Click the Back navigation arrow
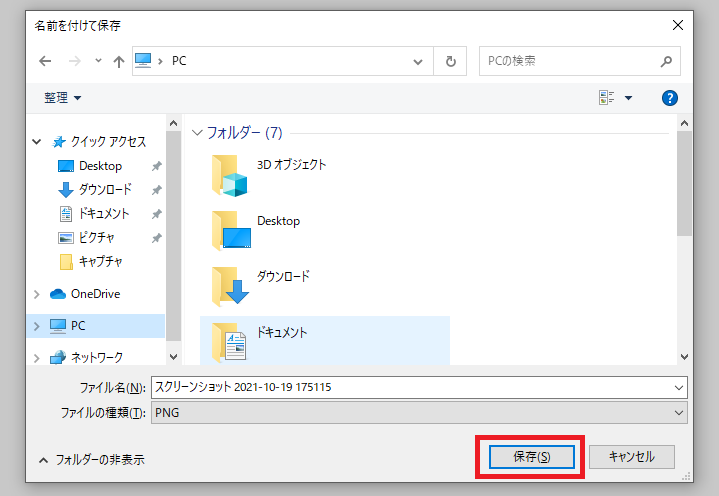This screenshot has width=719, height=496. pyautogui.click(x=45, y=61)
